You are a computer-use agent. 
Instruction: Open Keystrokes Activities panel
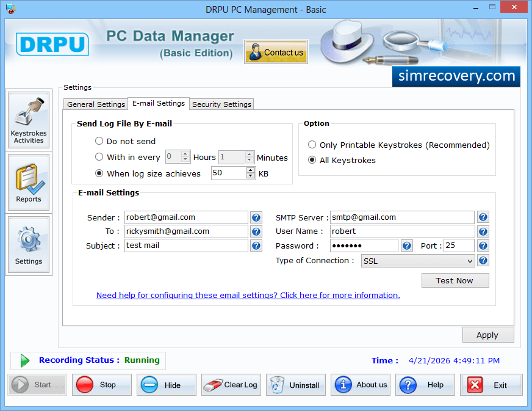coord(29,120)
